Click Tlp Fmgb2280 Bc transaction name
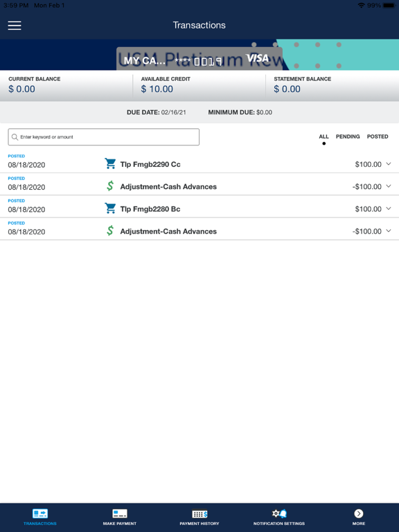 (x=150, y=209)
